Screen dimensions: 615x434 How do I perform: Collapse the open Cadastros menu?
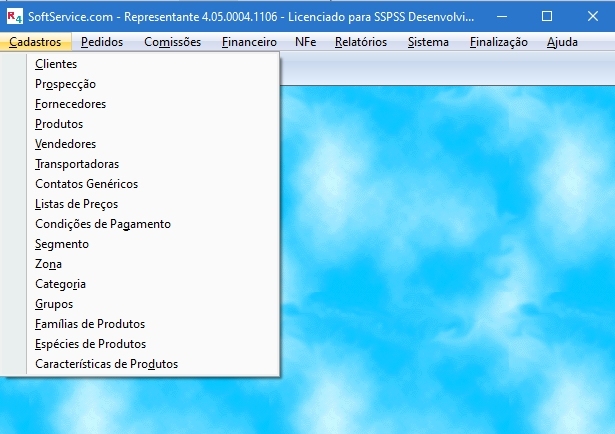35,42
